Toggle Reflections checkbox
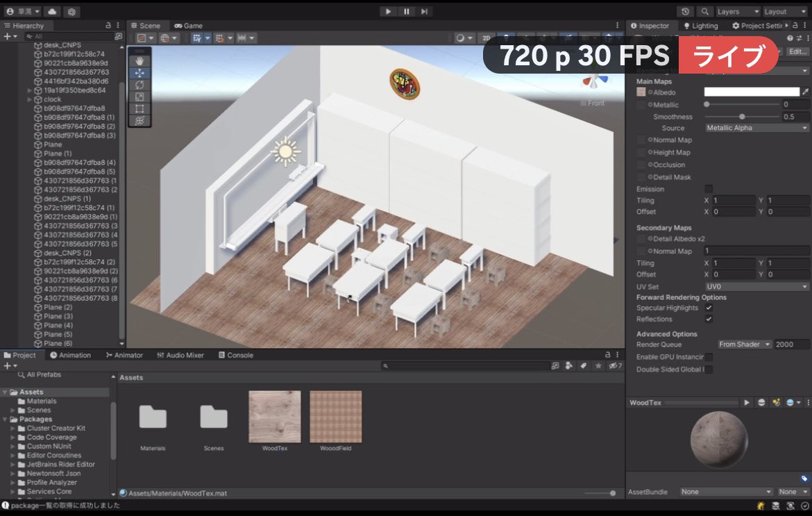 pyautogui.click(x=709, y=319)
